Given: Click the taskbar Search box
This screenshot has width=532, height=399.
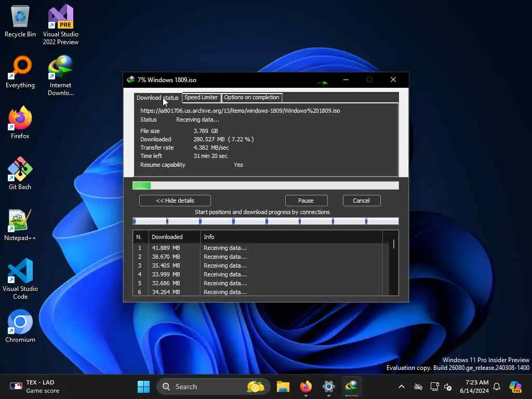Looking at the screenshot, I should (x=213, y=387).
